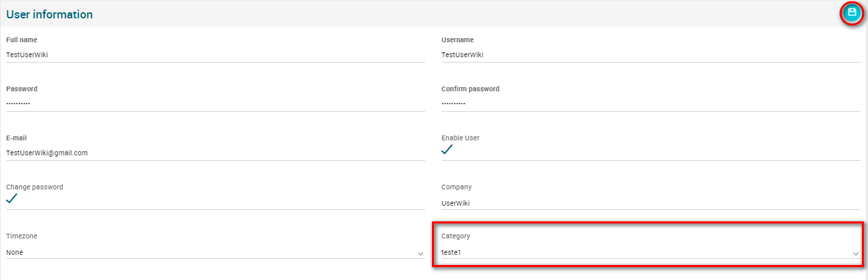The image size is (868, 280).
Task: Click the 'Enable User' label text
Action: pos(461,138)
